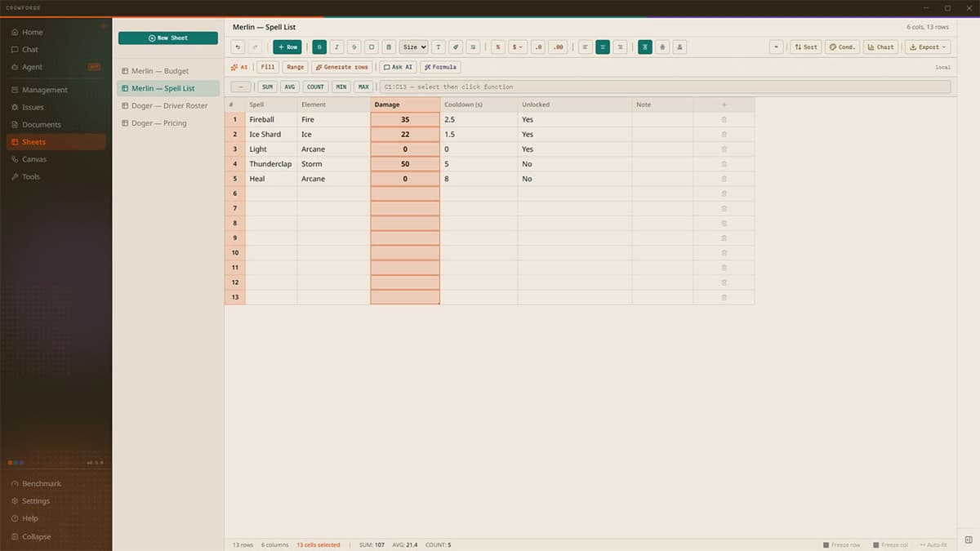Image resolution: width=980 pixels, height=551 pixels.
Task: Apply the MAX function
Action: pyautogui.click(x=363, y=87)
